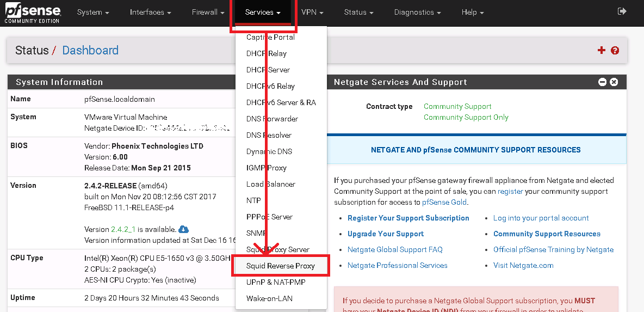
Task: Open the Help dropdown menu
Action: click(x=472, y=13)
